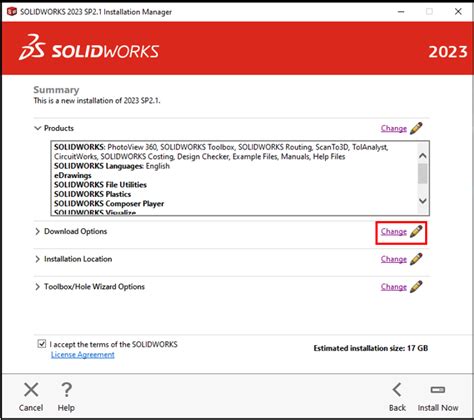Select SOLIDWORKS File Utilities in the list
Screen dimensions: 474x420
(x=100, y=185)
